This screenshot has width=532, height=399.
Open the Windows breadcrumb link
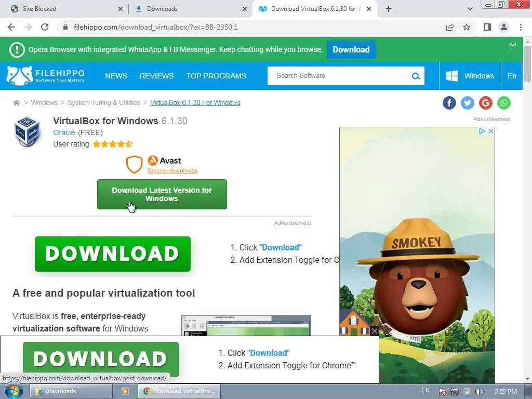tap(44, 103)
